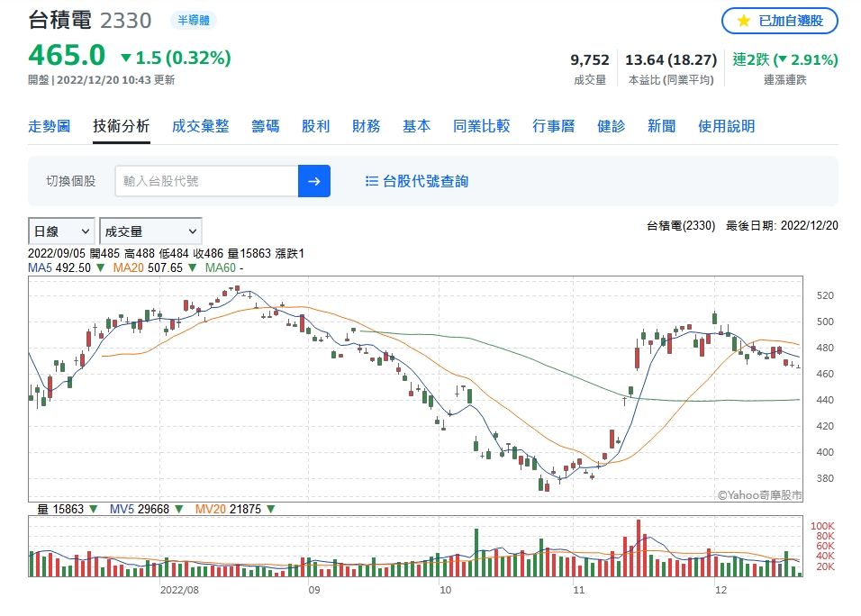This screenshot has width=861, height=616.
Task: Open the 基本 tab
Action: 417,126
